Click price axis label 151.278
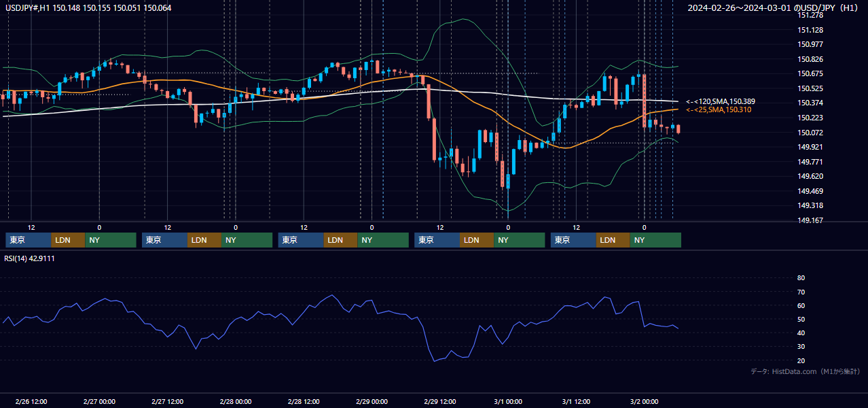This screenshot has height=408, width=868. point(810,15)
